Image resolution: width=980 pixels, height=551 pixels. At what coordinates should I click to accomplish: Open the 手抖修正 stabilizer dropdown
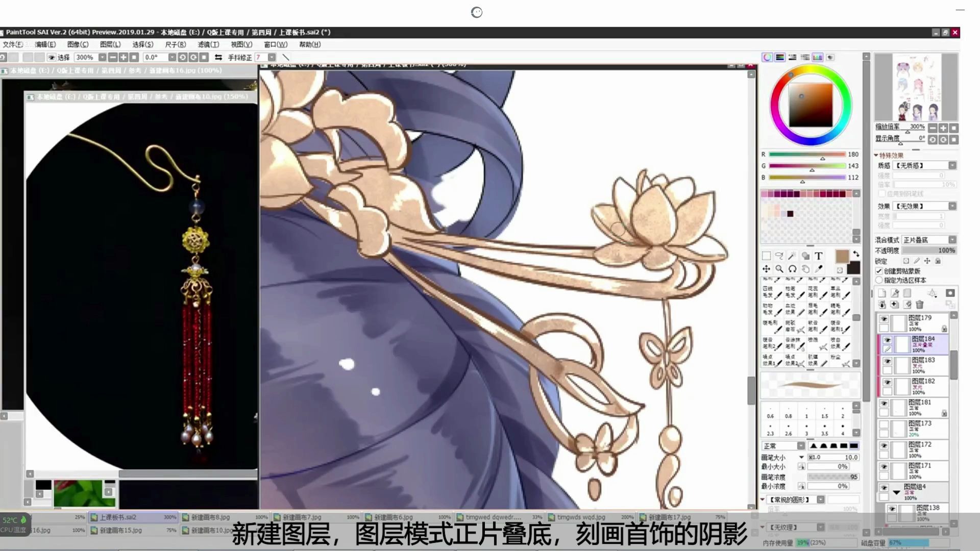tap(272, 57)
